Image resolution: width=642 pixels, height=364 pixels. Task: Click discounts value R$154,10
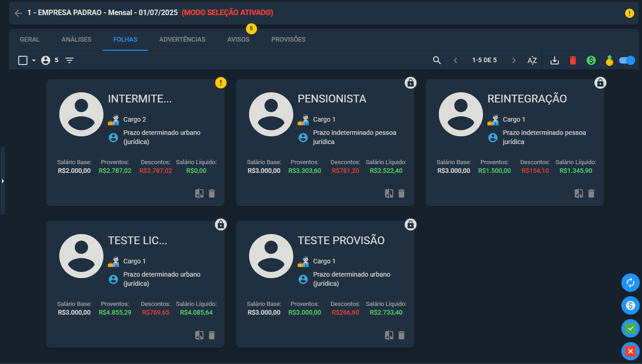535,171
